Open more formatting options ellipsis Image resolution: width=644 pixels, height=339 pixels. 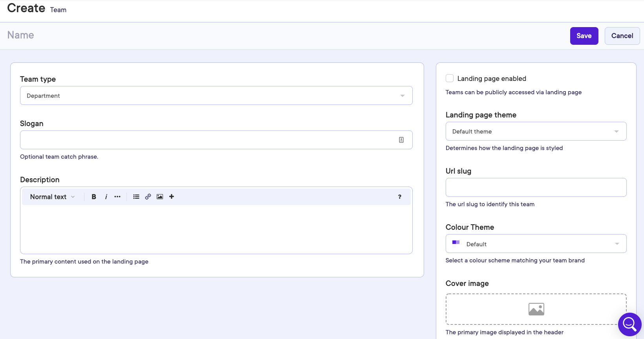tap(117, 197)
